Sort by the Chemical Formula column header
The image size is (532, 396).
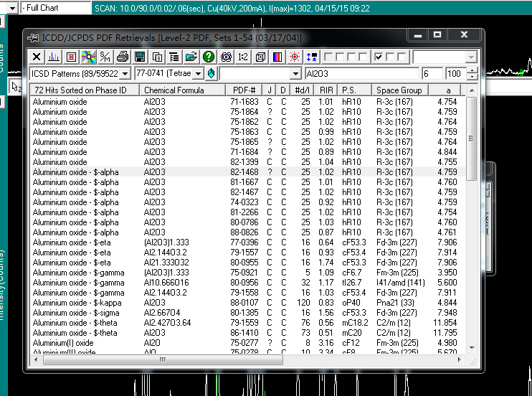point(183,90)
